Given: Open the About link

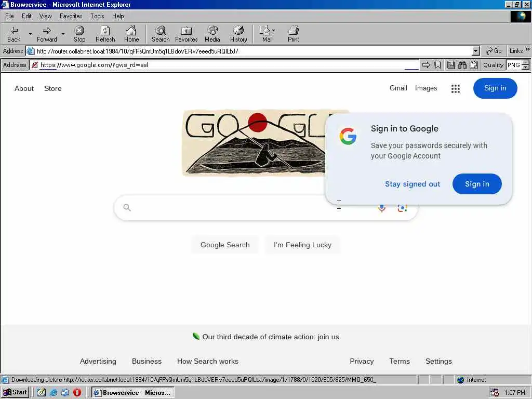Looking at the screenshot, I should pyautogui.click(x=24, y=88).
